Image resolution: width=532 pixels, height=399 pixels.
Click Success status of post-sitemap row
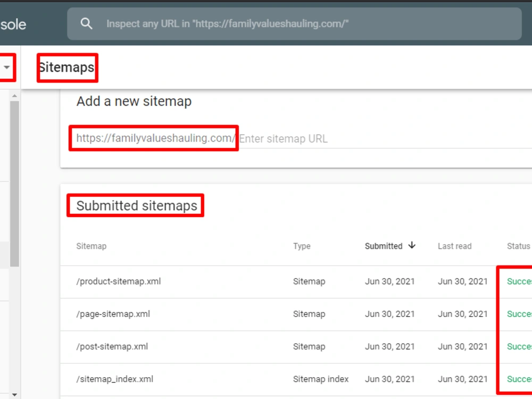519,346
